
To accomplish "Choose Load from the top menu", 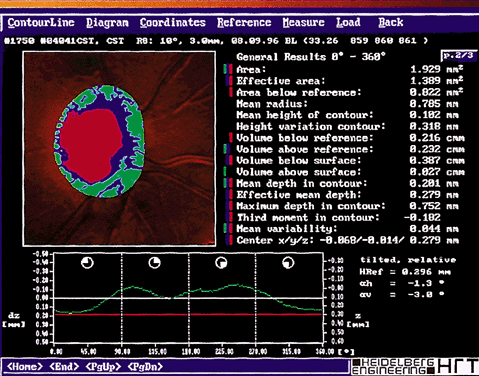I will click(348, 23).
